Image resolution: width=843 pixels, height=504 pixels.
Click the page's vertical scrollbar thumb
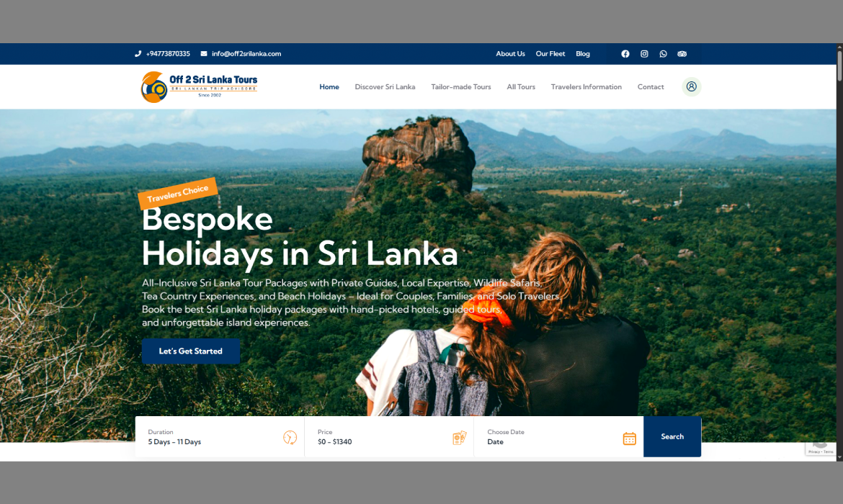pyautogui.click(x=839, y=65)
